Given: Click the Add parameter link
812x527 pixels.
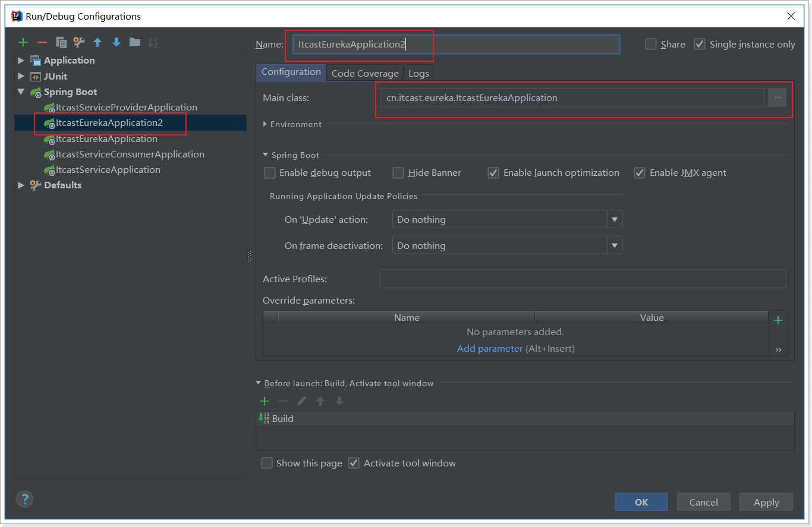Looking at the screenshot, I should pyautogui.click(x=490, y=349).
